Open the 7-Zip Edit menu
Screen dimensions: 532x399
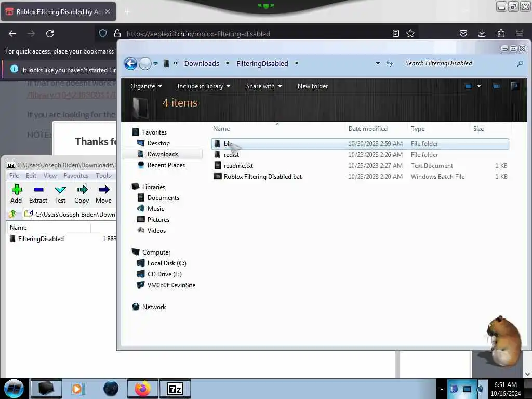click(x=31, y=176)
